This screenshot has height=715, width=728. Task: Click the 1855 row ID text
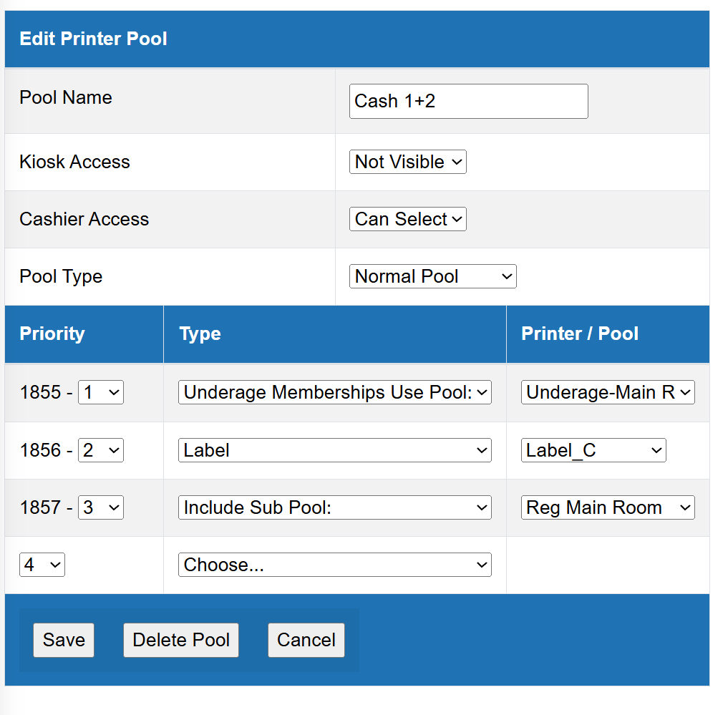click(x=40, y=392)
